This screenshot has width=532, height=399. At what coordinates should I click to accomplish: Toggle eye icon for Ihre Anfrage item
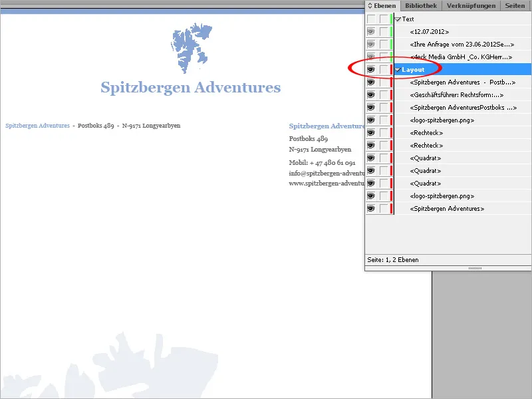[371, 44]
